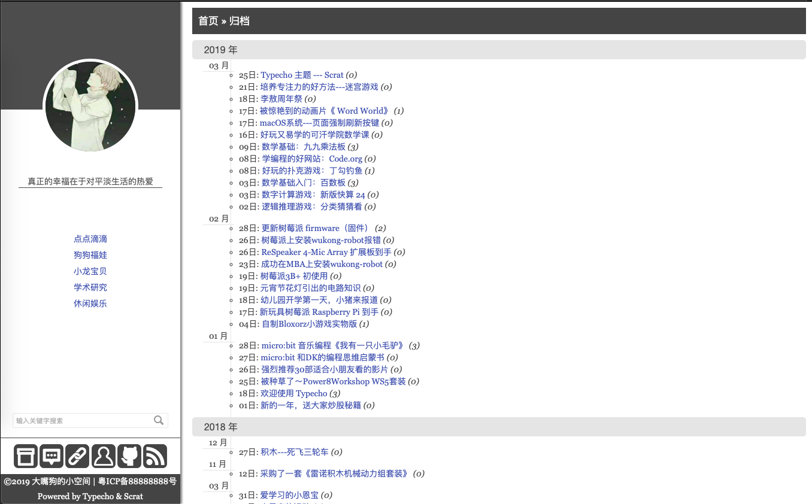Click 粤ICP备88888888号 in the footer
Viewport: 812px width, 504px height.
(138, 481)
